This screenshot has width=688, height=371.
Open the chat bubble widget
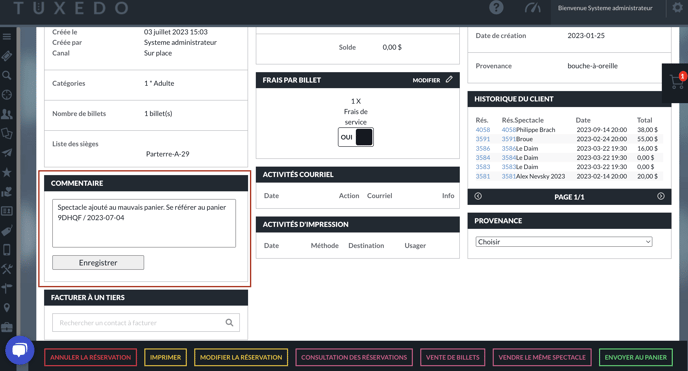point(19,350)
